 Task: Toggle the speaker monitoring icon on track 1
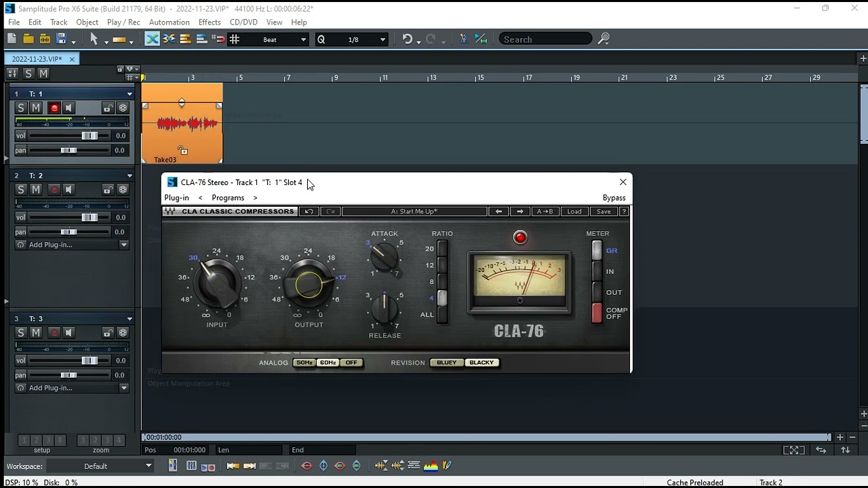coord(68,108)
